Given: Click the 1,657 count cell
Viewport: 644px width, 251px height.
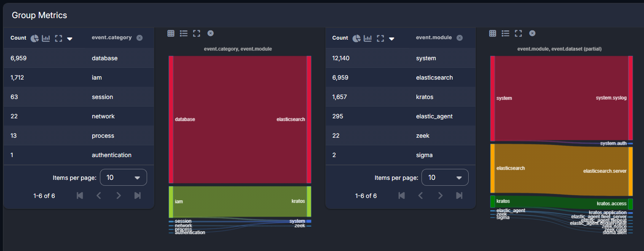Looking at the screenshot, I should point(340,97).
